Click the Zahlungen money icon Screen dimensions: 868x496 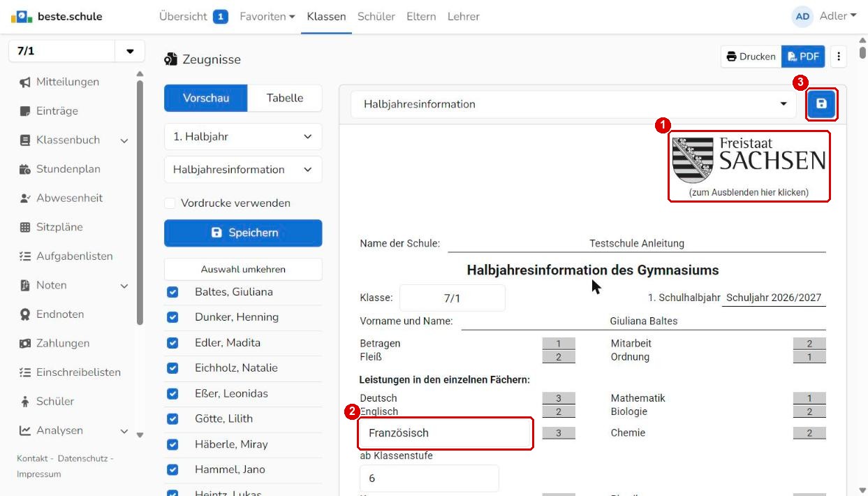click(25, 344)
